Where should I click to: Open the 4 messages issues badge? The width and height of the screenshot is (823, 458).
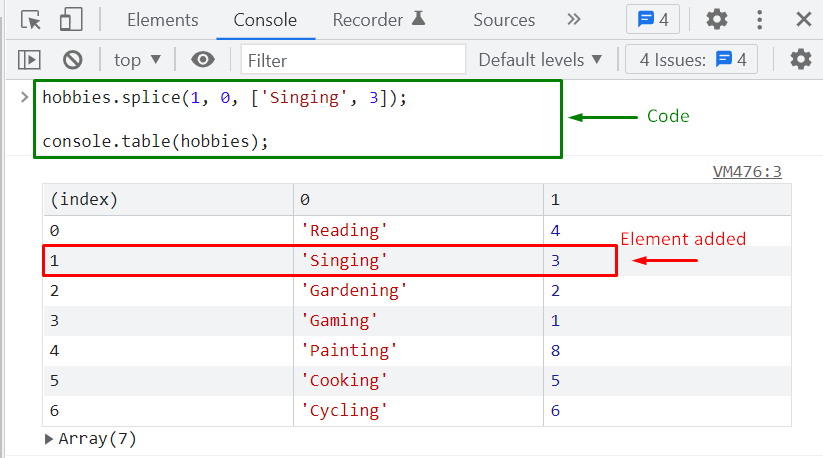[653, 19]
